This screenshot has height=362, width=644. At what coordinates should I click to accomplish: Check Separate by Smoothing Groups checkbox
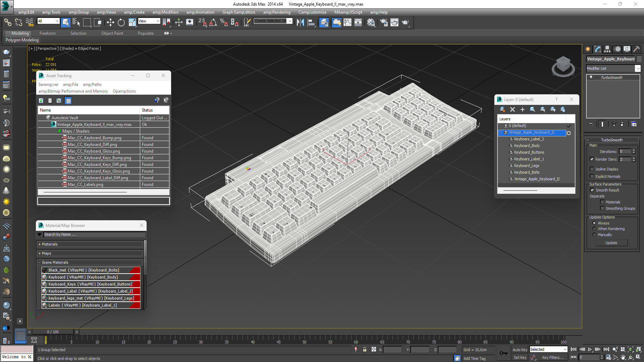(602, 208)
